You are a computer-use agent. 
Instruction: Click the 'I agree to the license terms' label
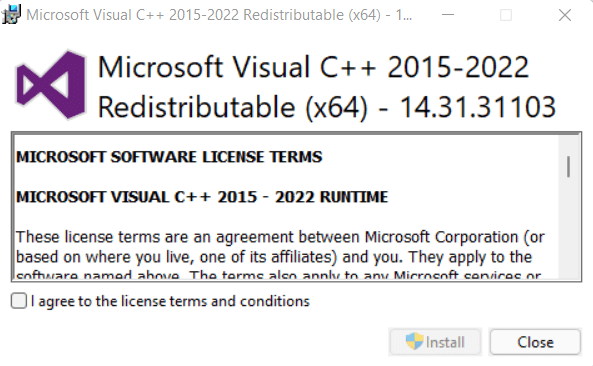click(170, 301)
